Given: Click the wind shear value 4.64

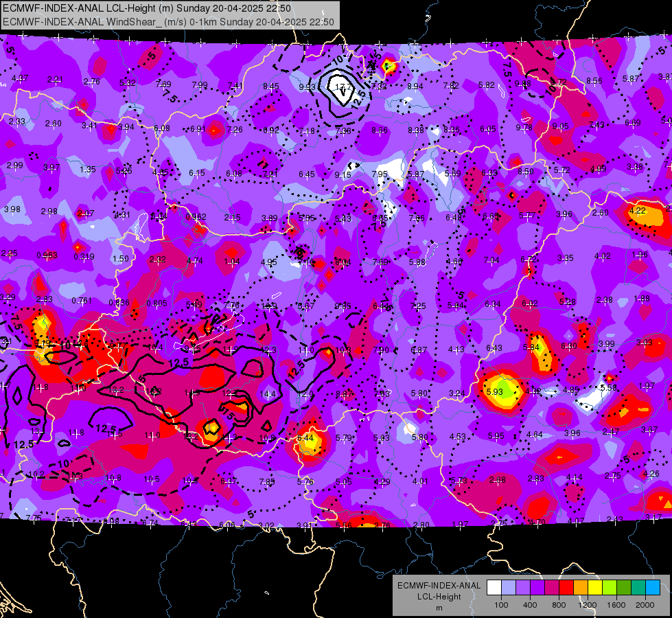Looking at the screenshot, I should (x=535, y=435).
